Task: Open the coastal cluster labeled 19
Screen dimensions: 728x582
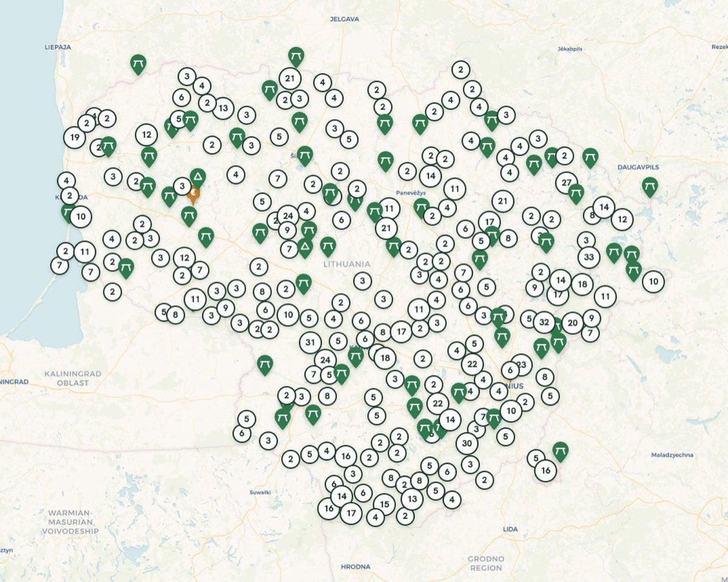Action: pyautogui.click(x=75, y=137)
